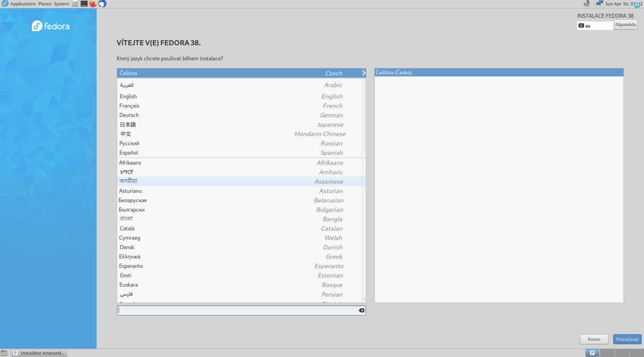Image resolution: width=644 pixels, height=357 pixels.
Task: Open the Places menu
Action: 45,4
